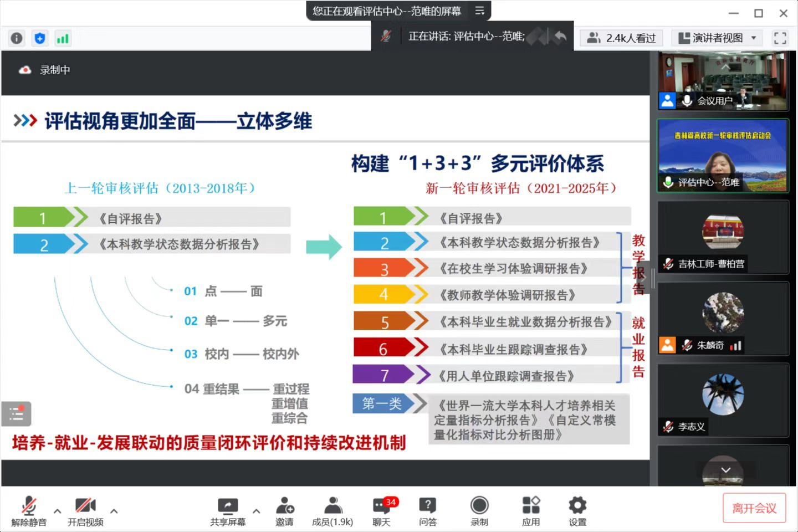Open the Members (成员) list
Image resolution: width=798 pixels, height=532 pixels.
(x=332, y=511)
